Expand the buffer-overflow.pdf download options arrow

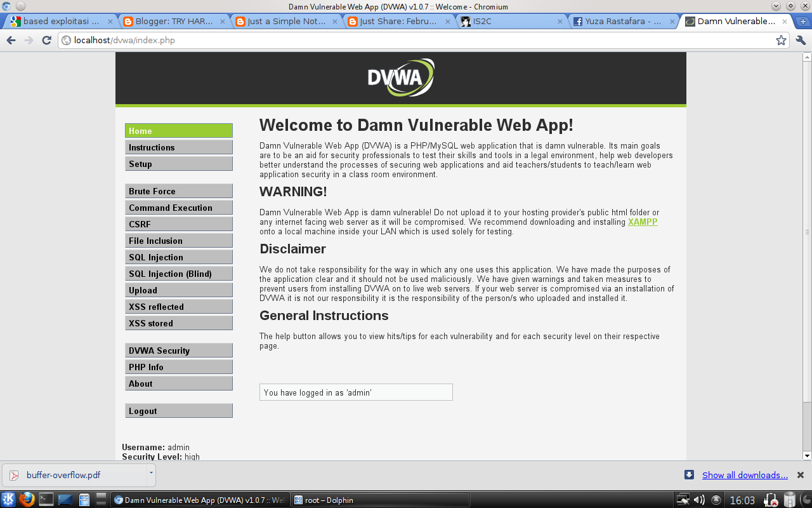coord(150,475)
